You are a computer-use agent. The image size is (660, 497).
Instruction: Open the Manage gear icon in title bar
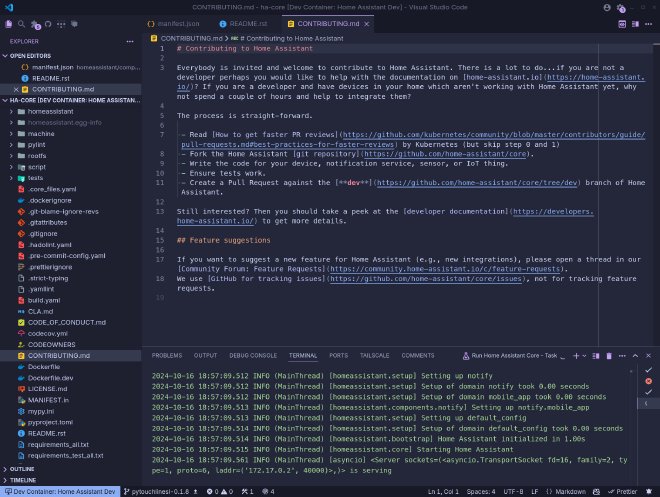pyautogui.click(x=620, y=8)
